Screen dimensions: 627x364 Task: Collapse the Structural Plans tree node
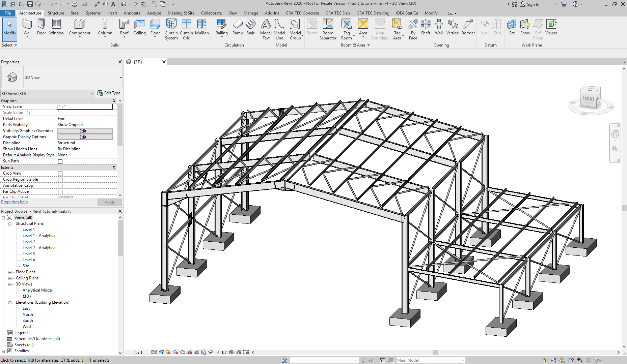[10, 224]
